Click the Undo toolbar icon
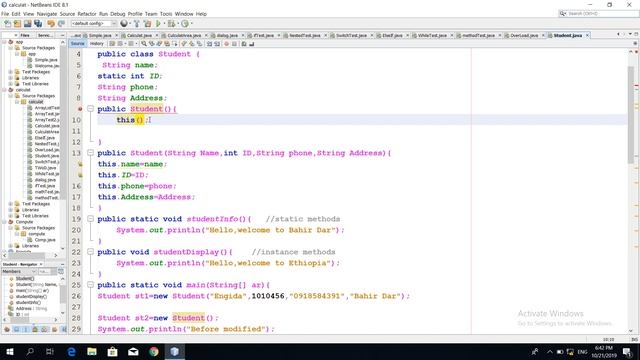 coord(51,24)
